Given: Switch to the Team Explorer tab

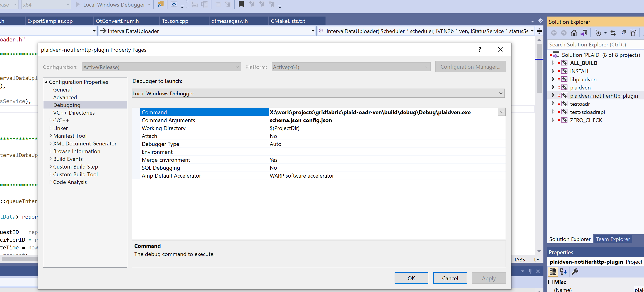Looking at the screenshot, I should (613, 239).
